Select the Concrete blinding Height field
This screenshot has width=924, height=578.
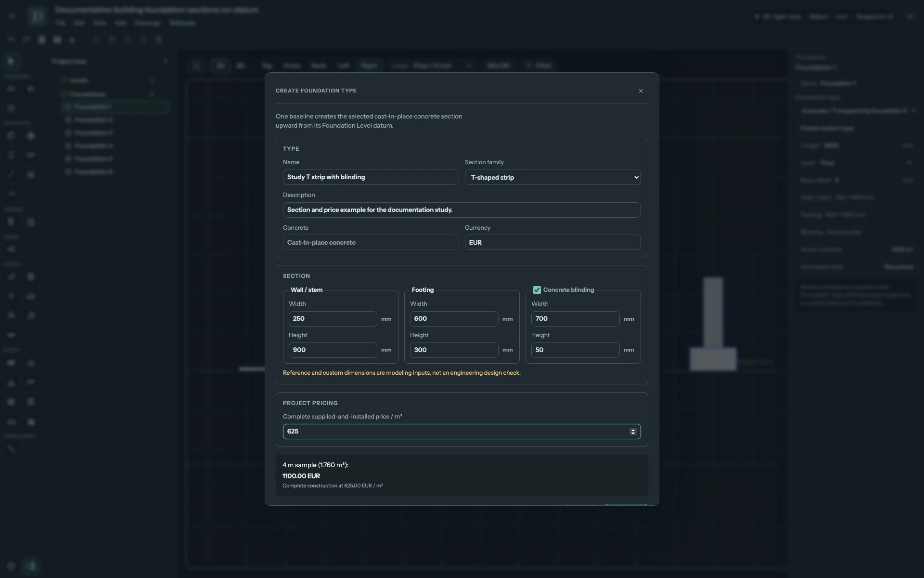click(575, 350)
